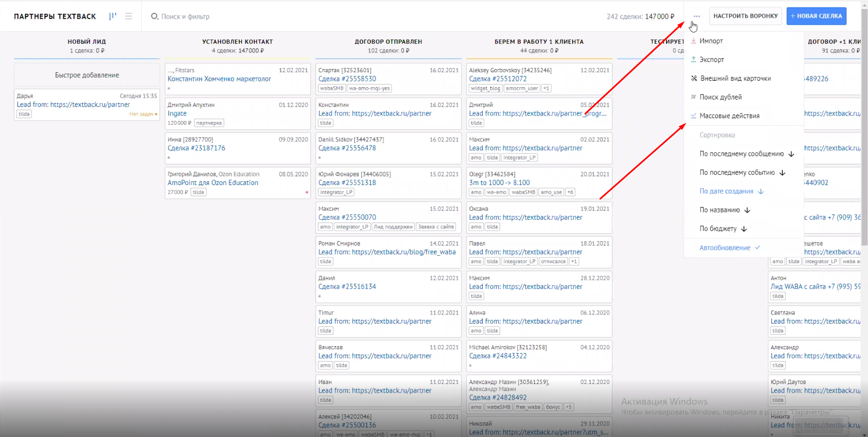Click 'ДОГОВОР ОТПРАВЛЕН' column header
The height and width of the screenshot is (437, 868).
point(389,42)
